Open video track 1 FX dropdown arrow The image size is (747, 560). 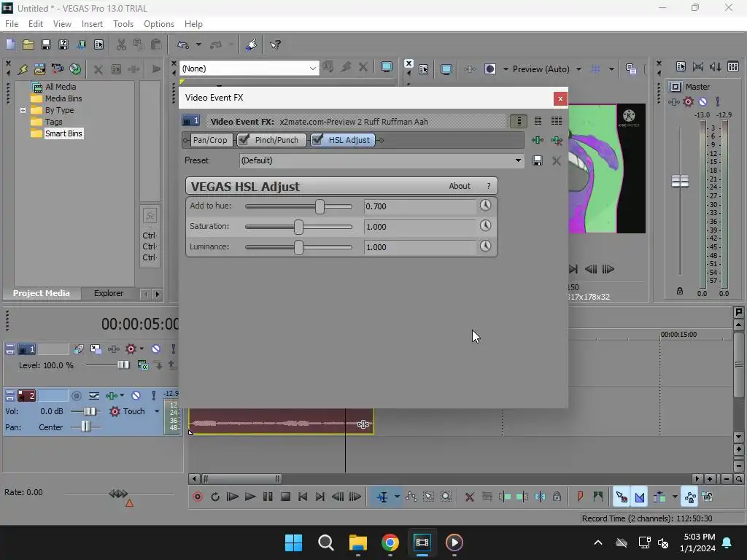coord(142,349)
